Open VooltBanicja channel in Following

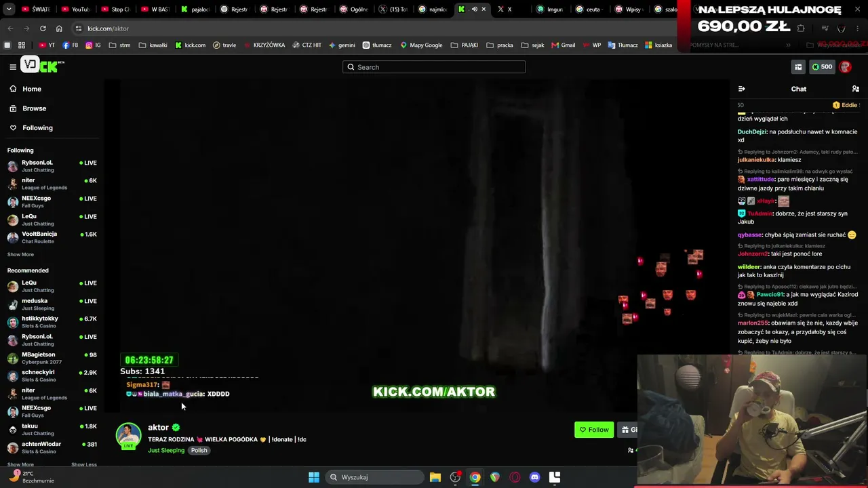pyautogui.click(x=52, y=237)
